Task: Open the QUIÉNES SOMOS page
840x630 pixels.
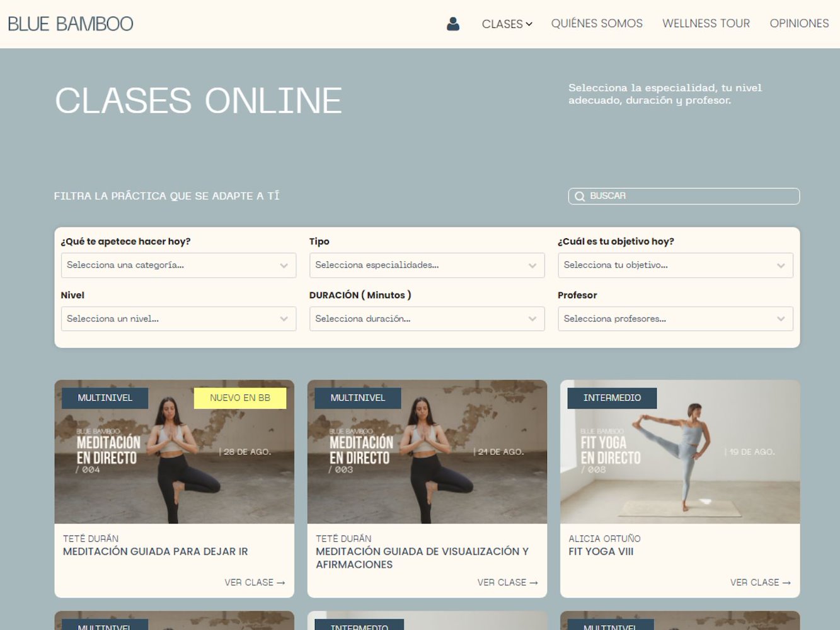Action: point(597,23)
